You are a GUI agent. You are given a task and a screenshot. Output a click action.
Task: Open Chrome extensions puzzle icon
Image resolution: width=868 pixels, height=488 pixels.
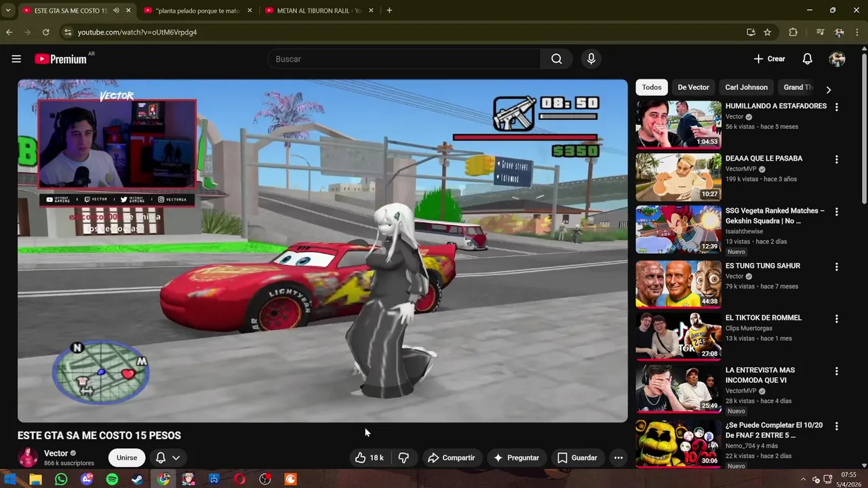coord(793,32)
